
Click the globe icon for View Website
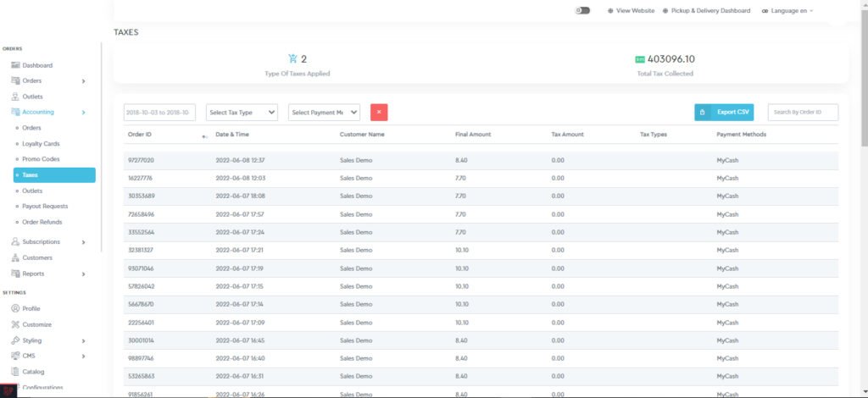pos(610,11)
